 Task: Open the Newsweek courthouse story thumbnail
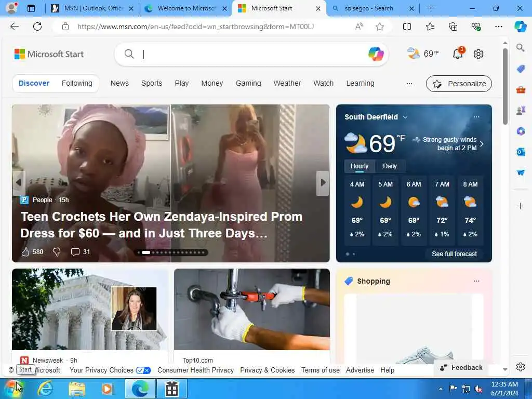89,309
